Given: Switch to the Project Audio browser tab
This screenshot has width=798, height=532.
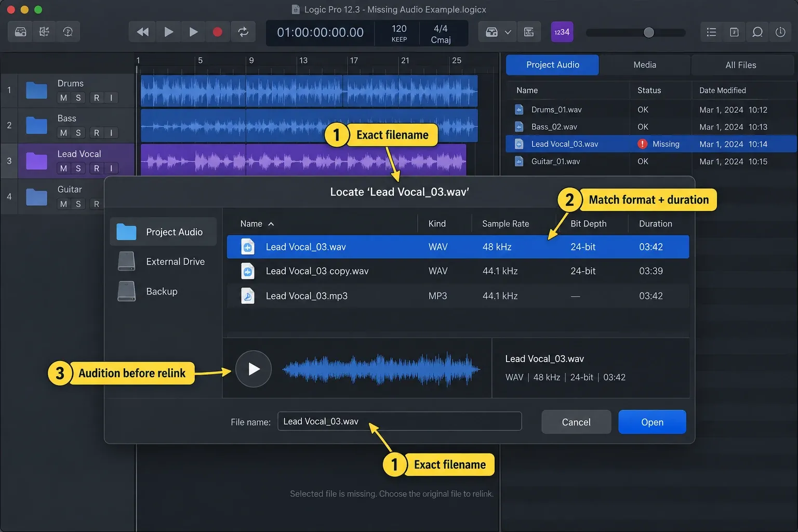Looking at the screenshot, I should [x=552, y=65].
